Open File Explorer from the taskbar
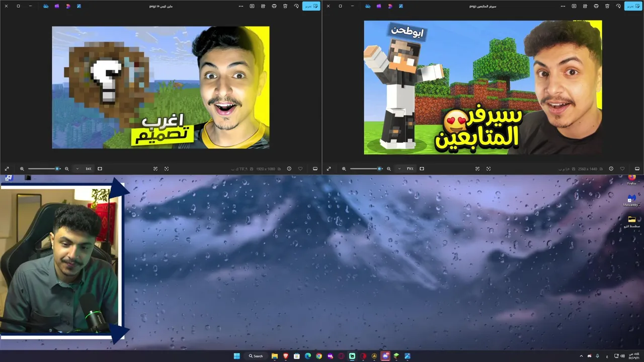 (275, 356)
